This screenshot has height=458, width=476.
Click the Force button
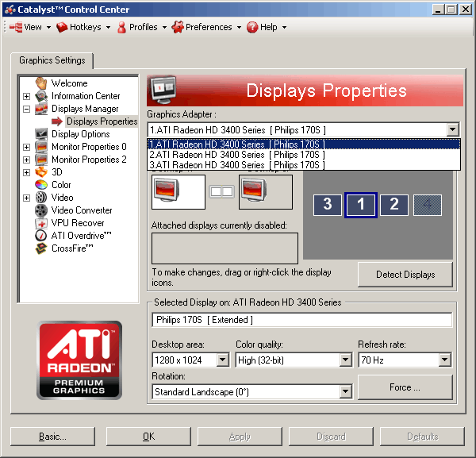(405, 387)
